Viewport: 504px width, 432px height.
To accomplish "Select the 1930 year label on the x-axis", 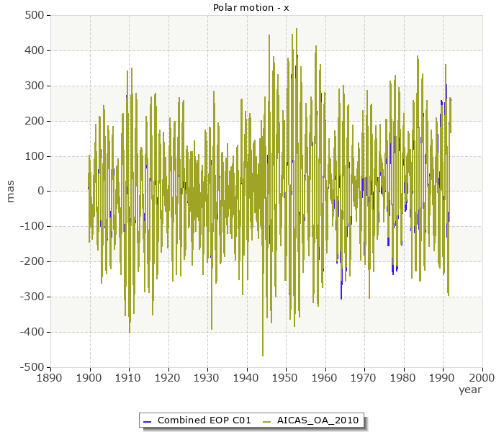I will [x=207, y=377].
